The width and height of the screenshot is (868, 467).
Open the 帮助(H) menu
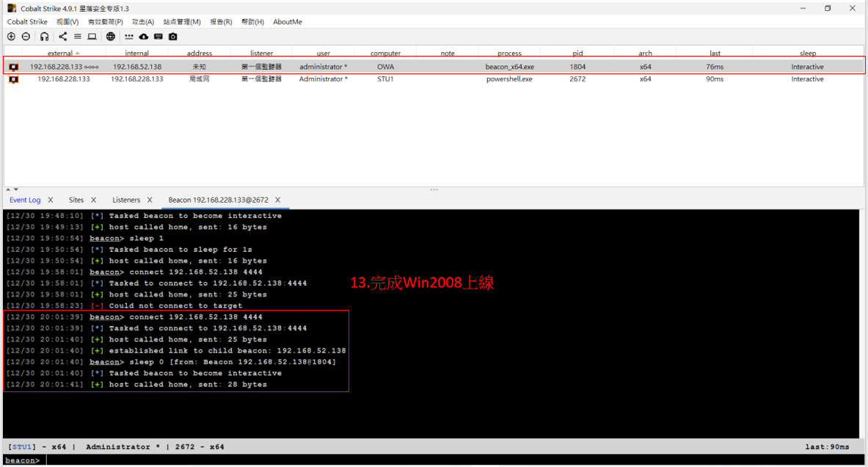[x=252, y=21]
